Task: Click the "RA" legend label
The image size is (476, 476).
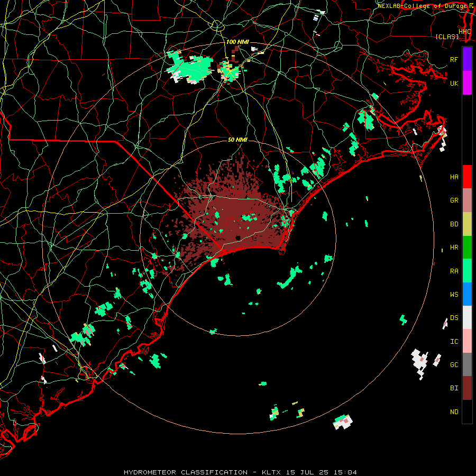Action: 454,271
